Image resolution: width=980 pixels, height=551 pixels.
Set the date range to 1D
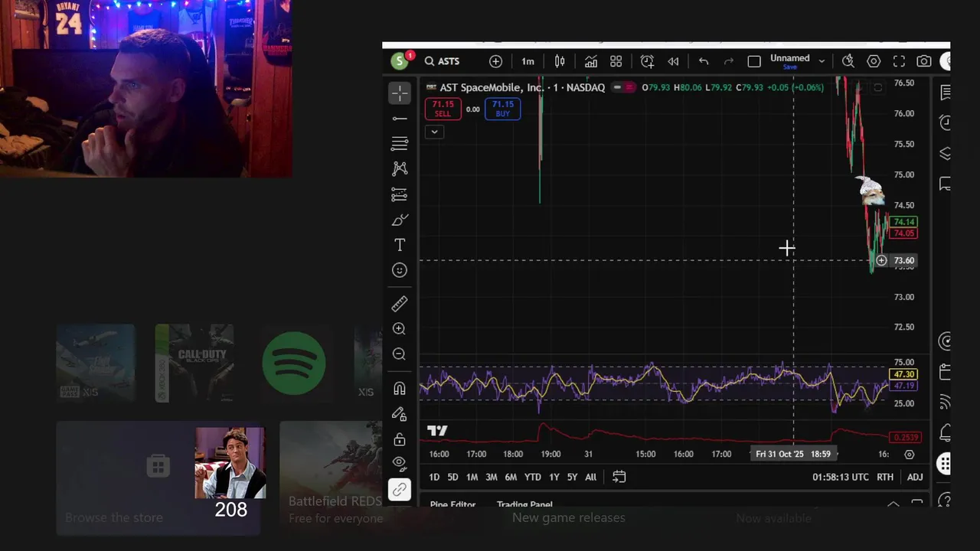434,477
